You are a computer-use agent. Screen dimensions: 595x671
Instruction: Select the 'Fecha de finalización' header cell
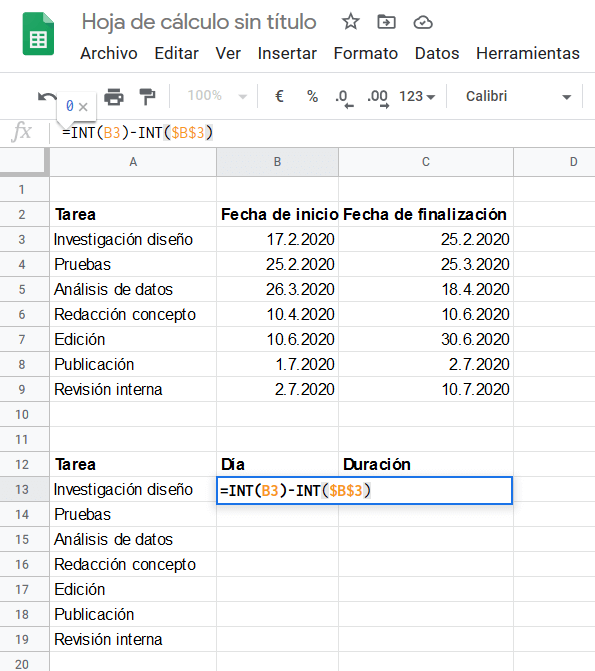tap(426, 214)
